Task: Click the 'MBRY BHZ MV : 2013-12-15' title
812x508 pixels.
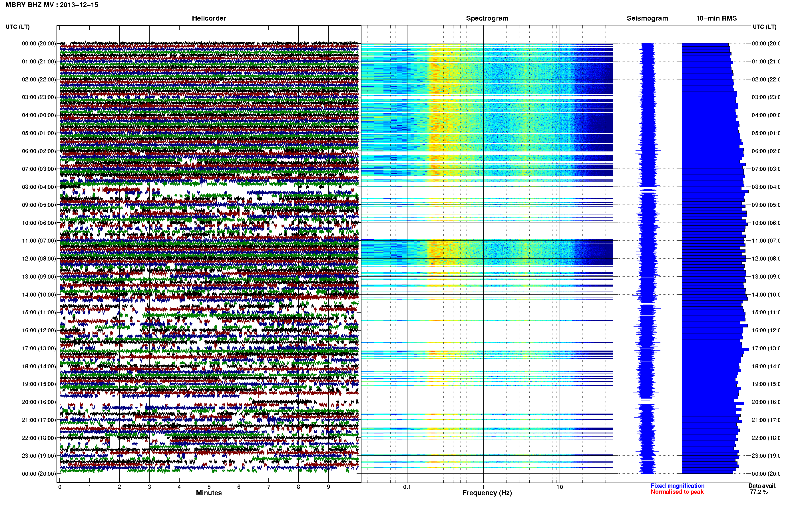Action: click(x=52, y=5)
